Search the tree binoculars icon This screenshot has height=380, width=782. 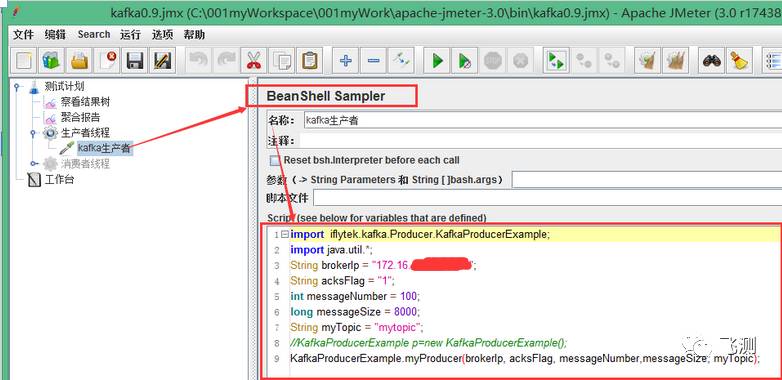pos(711,61)
